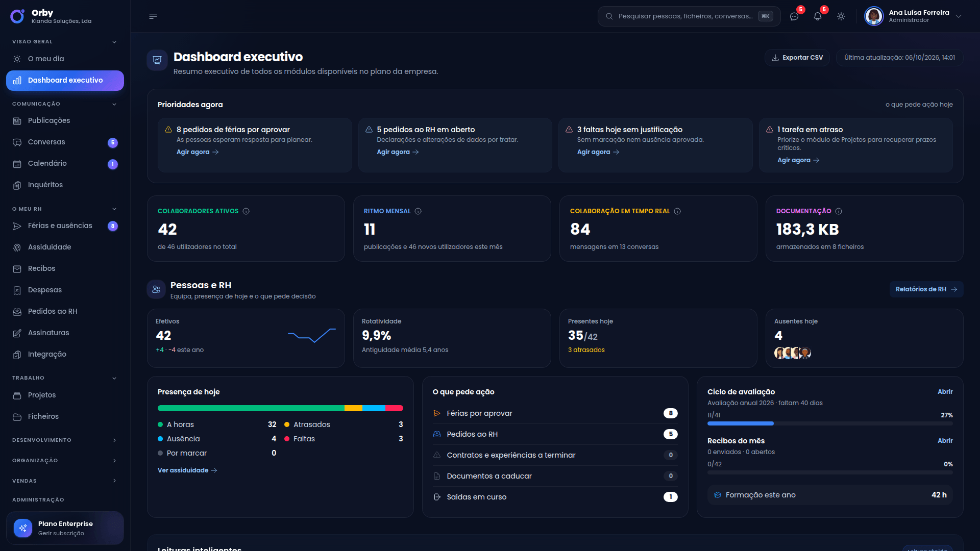Image resolution: width=980 pixels, height=551 pixels.
Task: Collapse the sidebar with hamburger icon
Action: 153,16
